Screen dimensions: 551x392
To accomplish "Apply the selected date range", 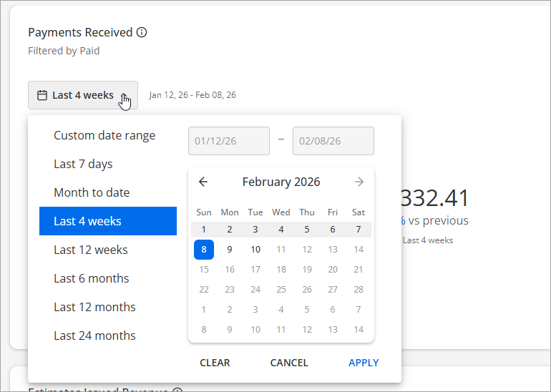I will point(364,363).
